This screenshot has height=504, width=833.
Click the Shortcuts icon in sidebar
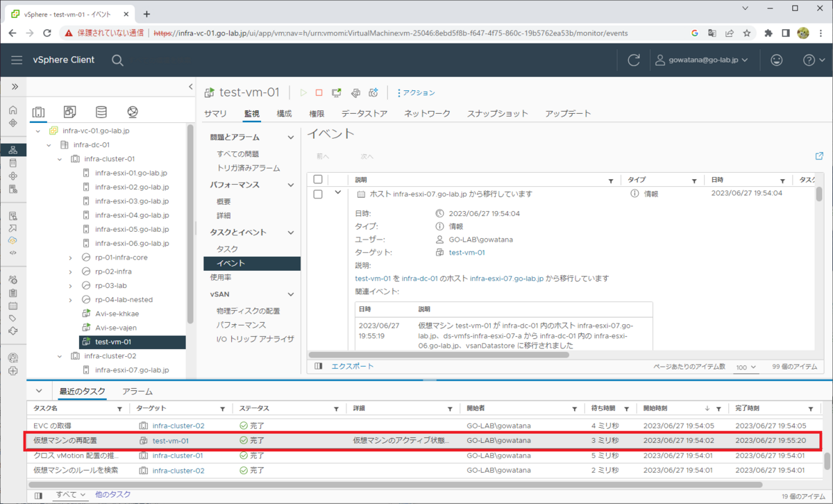13,123
